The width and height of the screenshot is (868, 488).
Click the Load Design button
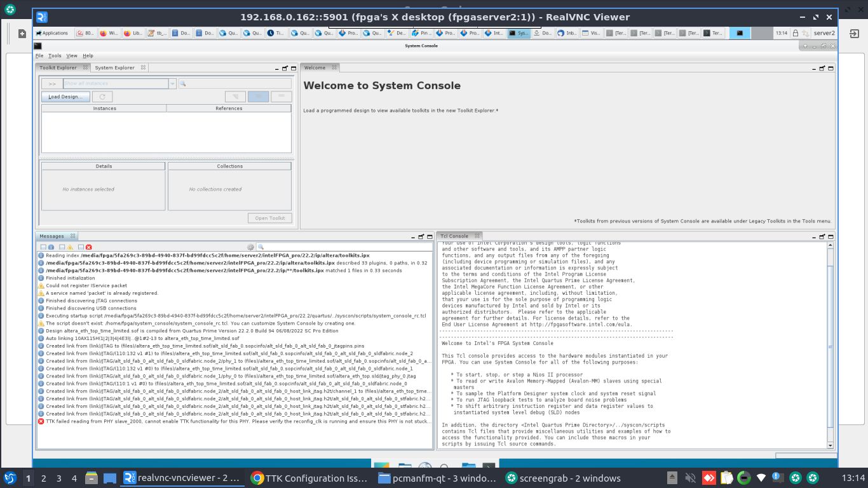point(65,97)
